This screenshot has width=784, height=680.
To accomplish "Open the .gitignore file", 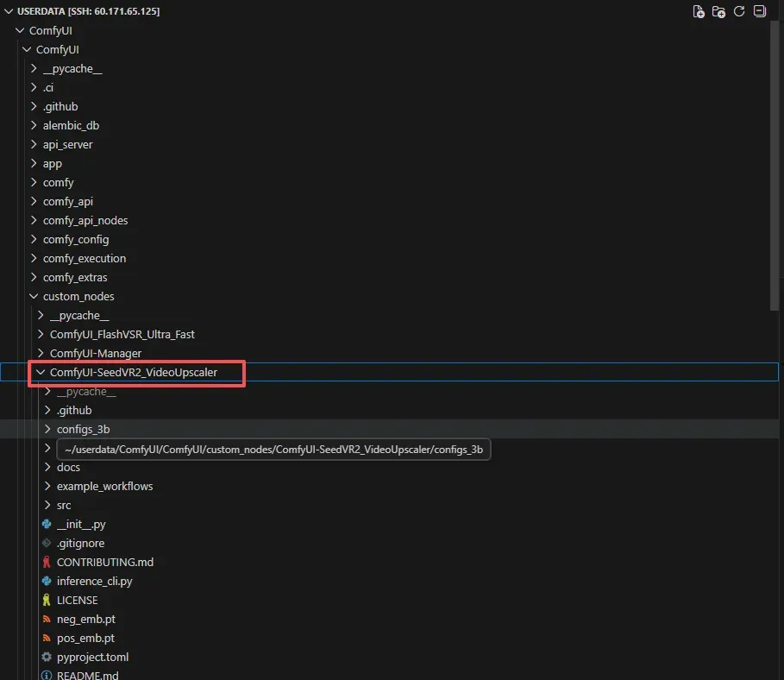I will (x=80, y=543).
